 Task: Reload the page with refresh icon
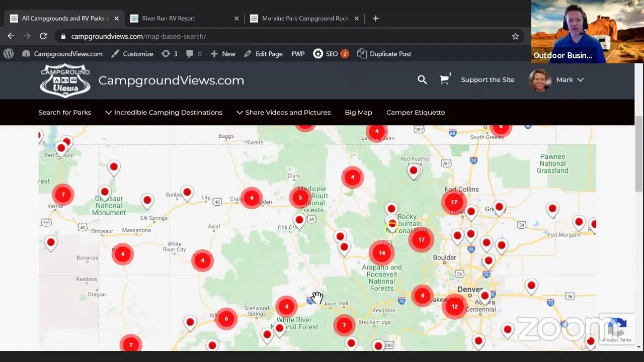(x=43, y=36)
